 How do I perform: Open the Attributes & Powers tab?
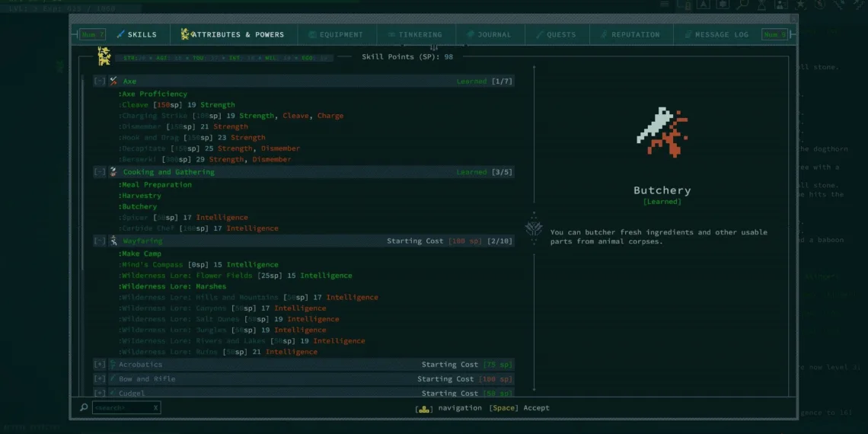tap(235, 34)
